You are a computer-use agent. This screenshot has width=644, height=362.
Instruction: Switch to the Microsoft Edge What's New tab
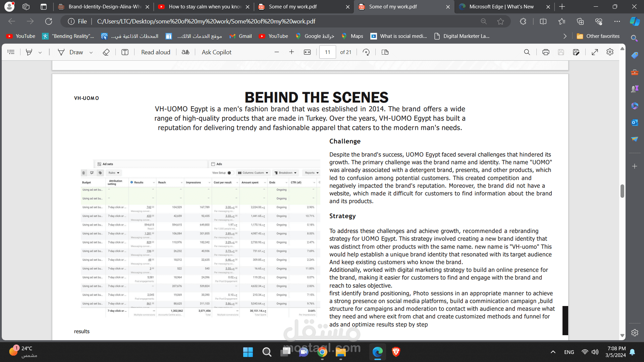click(501, 7)
